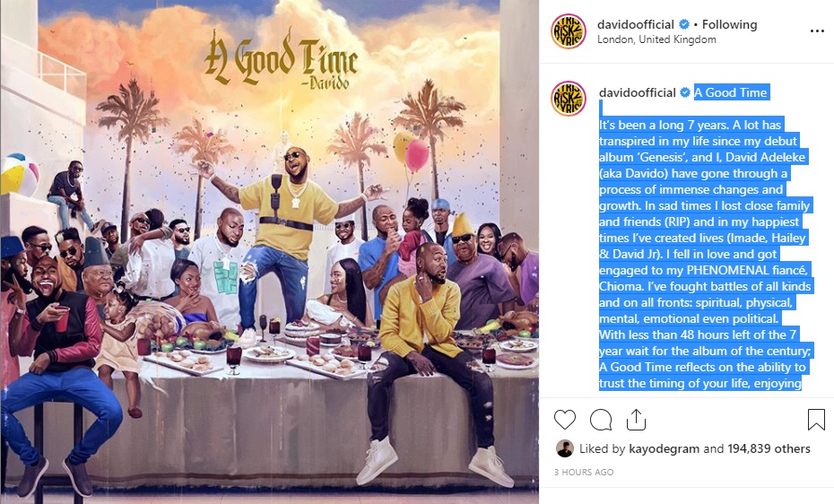Click kayodegram's small avatar by likes
Screen dimensions: 834x504
(x=564, y=448)
